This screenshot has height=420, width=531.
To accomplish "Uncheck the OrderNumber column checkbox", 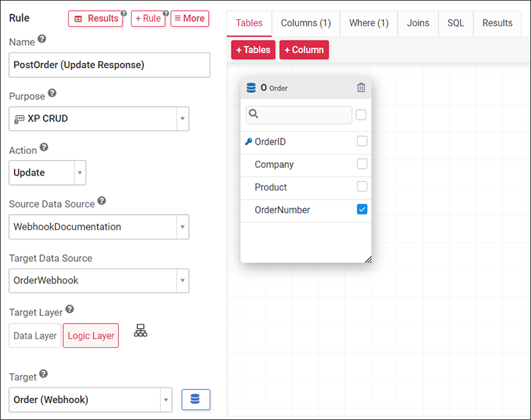I will 362,210.
